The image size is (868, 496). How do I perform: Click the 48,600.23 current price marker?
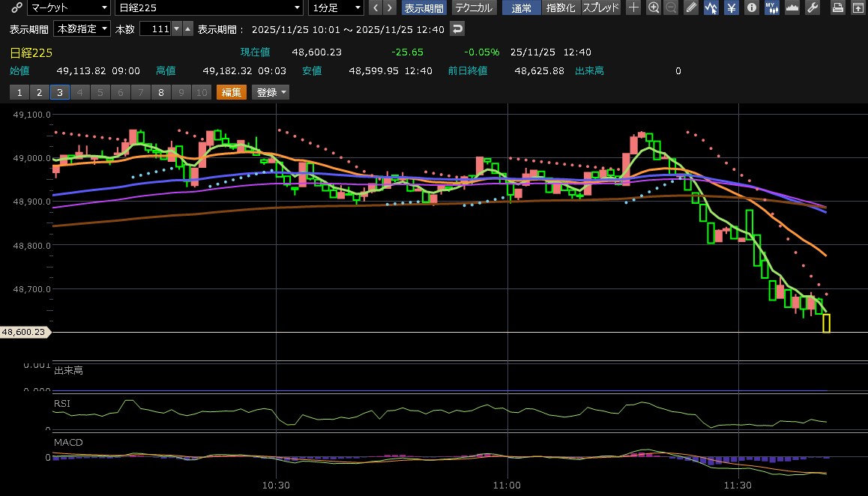(x=24, y=332)
